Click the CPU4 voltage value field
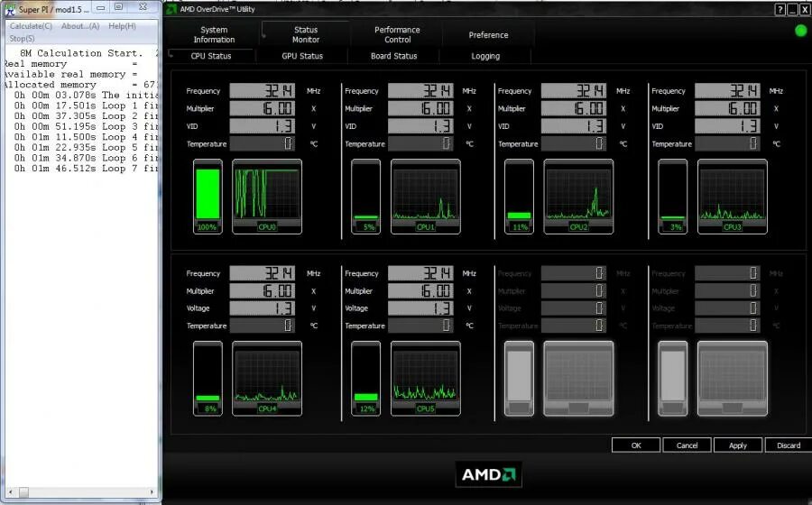This screenshot has width=812, height=505. [262, 308]
